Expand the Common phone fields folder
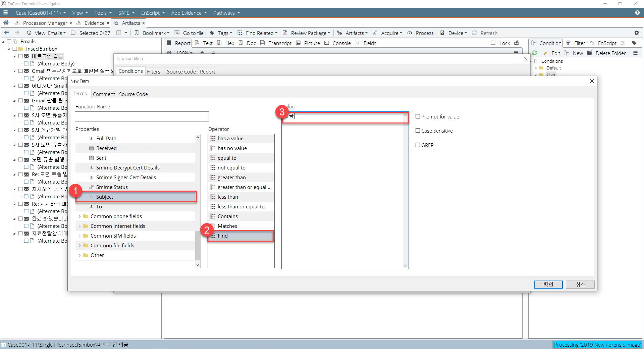This screenshot has height=349, width=644. [80, 216]
